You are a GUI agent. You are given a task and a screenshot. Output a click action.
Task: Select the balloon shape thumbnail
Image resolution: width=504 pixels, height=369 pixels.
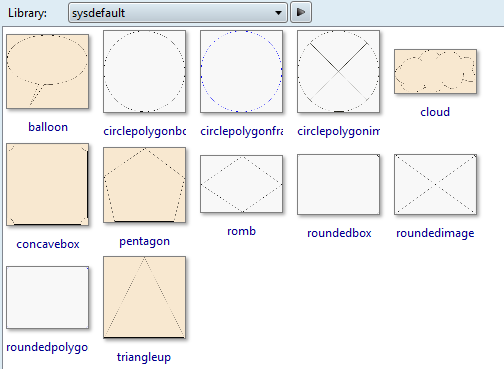[x=47, y=71]
